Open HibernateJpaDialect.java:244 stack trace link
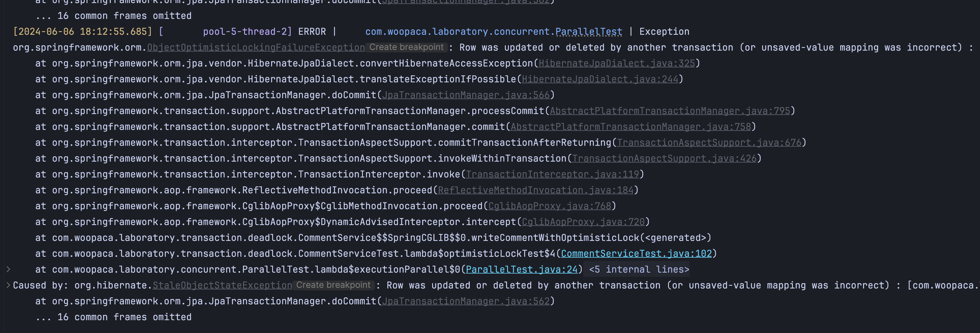This screenshot has width=980, height=333. (x=600, y=79)
